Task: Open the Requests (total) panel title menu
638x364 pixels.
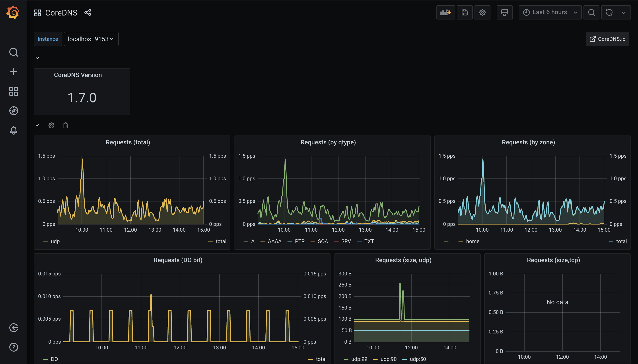Action: click(128, 142)
